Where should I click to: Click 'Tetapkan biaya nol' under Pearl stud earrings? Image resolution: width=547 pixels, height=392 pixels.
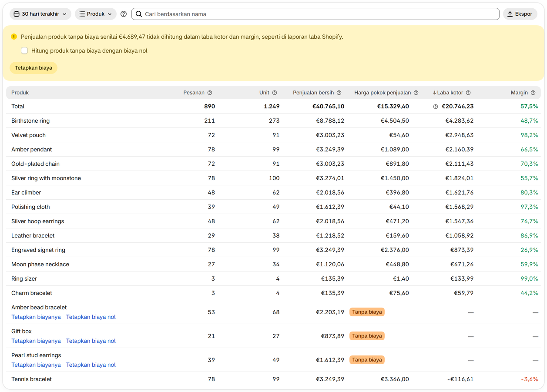tap(91, 365)
